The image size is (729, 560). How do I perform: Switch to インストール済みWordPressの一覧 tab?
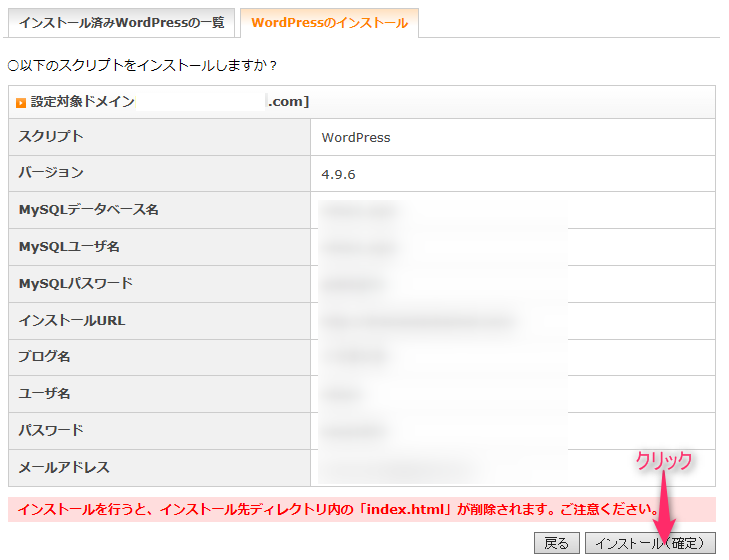(x=121, y=23)
